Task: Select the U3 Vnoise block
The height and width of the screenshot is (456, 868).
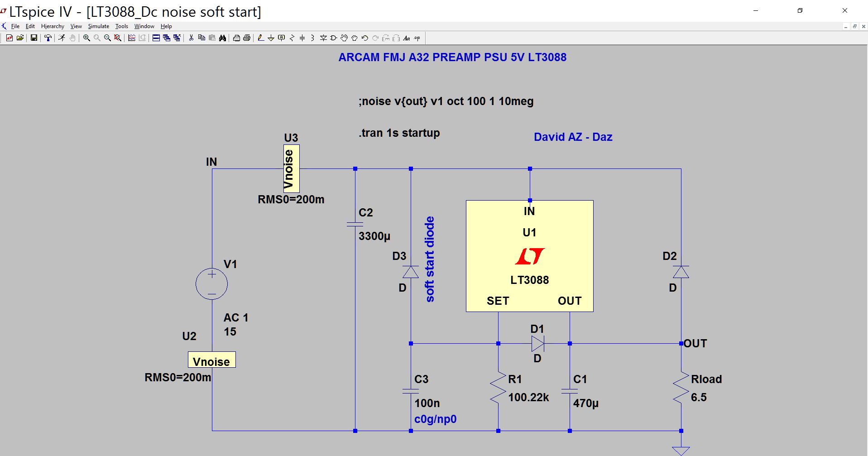Action: [291, 168]
